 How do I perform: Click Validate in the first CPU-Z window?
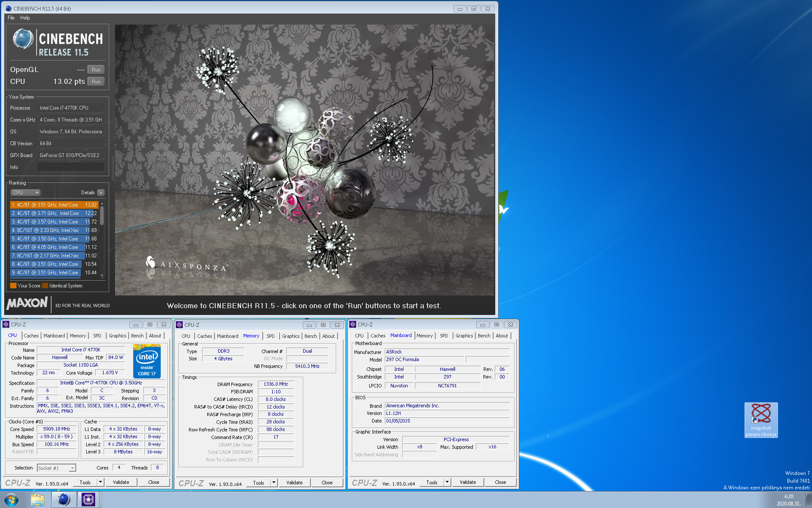121,482
